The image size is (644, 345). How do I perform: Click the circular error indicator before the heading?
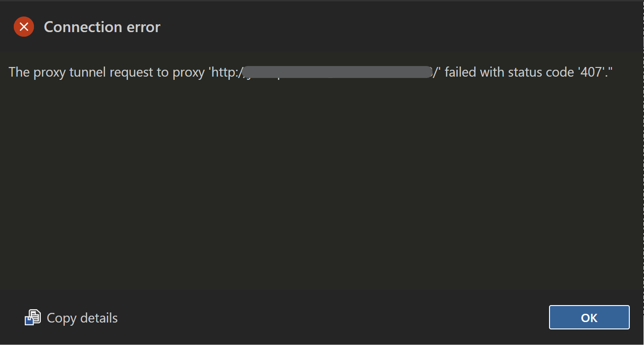[x=23, y=27]
